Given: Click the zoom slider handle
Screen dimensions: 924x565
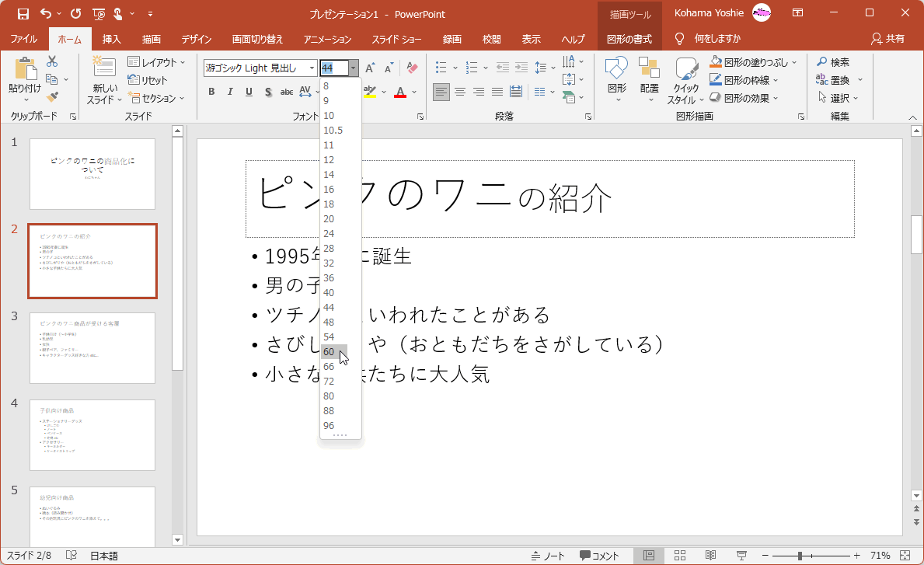Looking at the screenshot, I should pos(800,556).
